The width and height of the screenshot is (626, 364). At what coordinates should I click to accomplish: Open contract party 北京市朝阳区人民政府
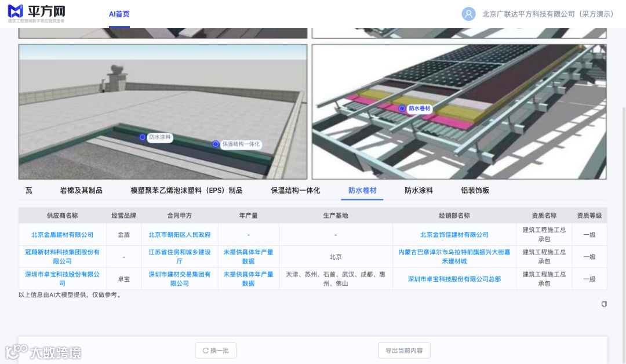pyautogui.click(x=180, y=235)
